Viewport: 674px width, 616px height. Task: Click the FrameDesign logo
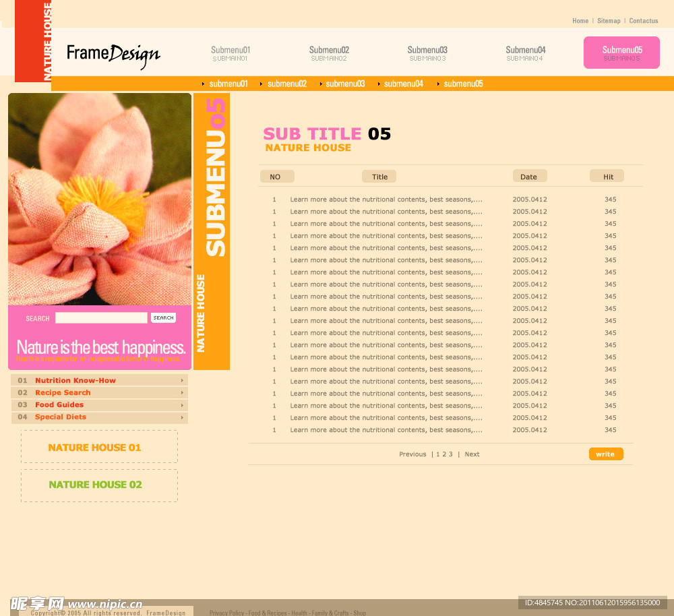click(113, 55)
